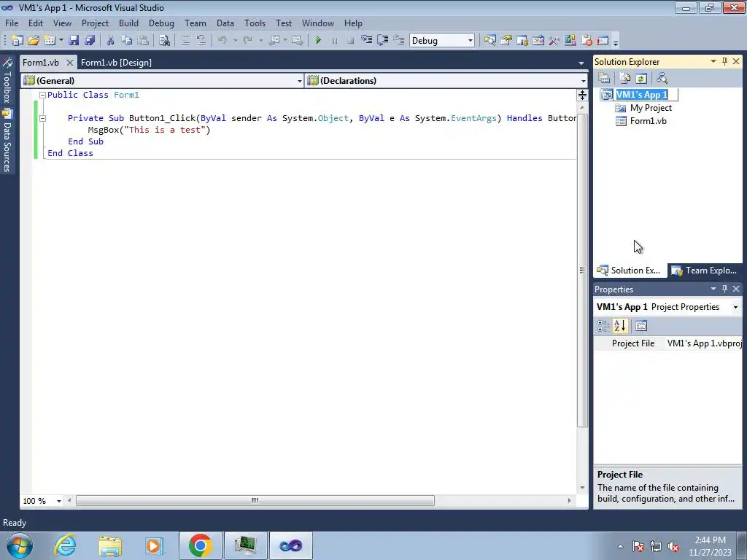
Task: Click Show All Files in Solution Explorer
Action: (625, 78)
